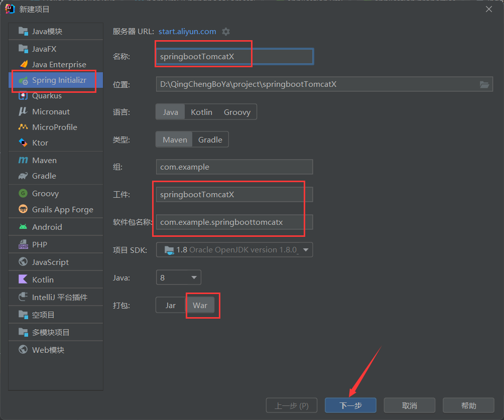Click the Web模块 globe icon
This screenshot has width=504, height=420.
pos(23,350)
